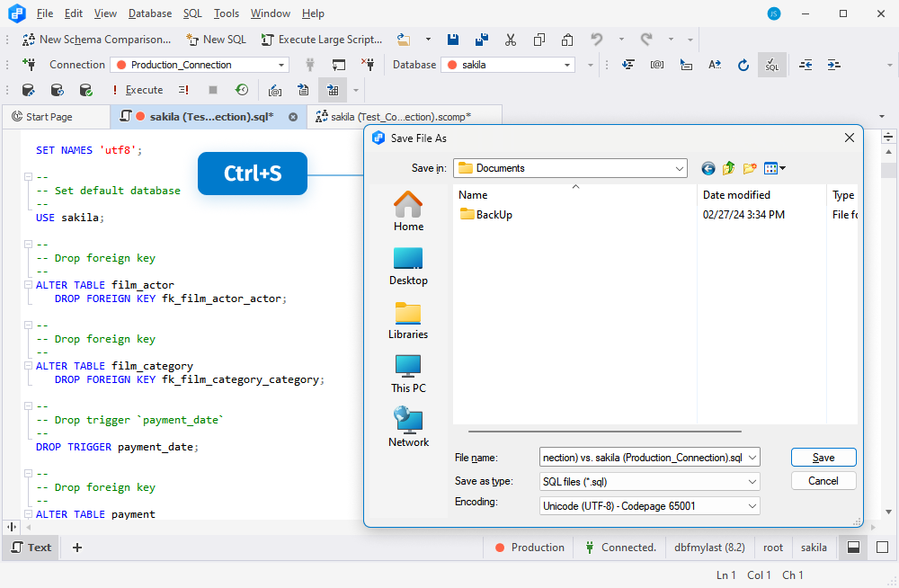Click the first database transaction icon
The image size is (899, 588).
coord(28,90)
